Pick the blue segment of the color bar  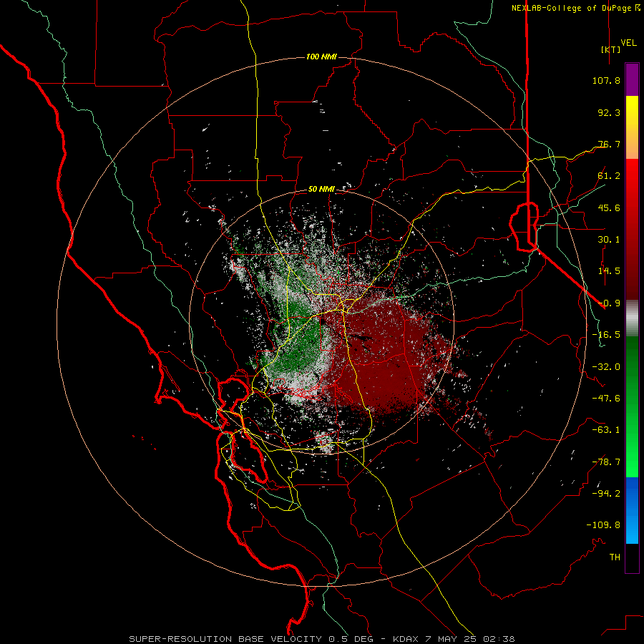[632, 510]
